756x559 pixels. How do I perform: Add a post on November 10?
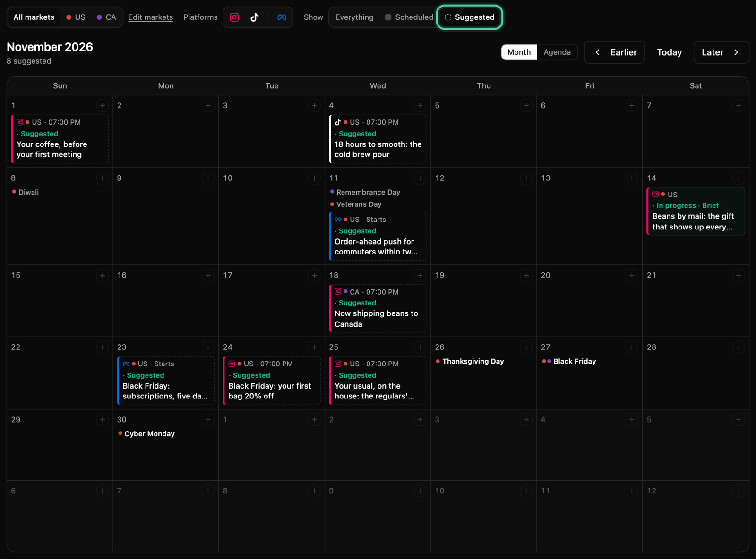click(x=314, y=178)
